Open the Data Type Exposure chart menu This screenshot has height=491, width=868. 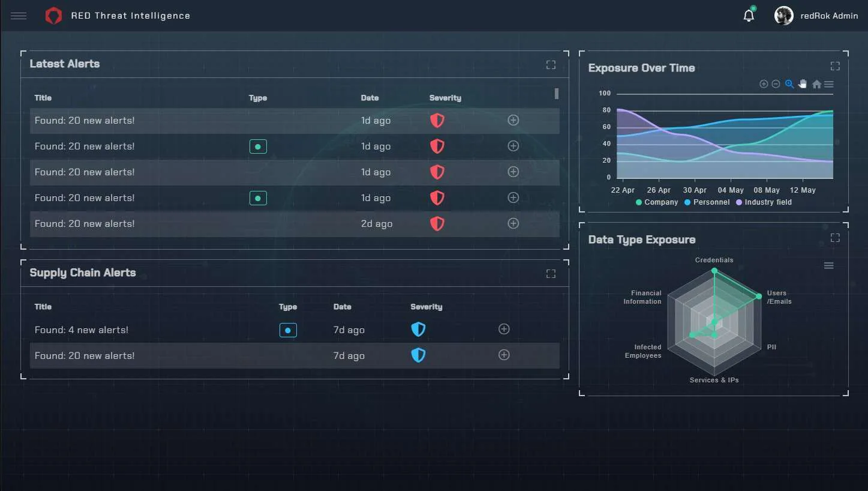pyautogui.click(x=828, y=266)
